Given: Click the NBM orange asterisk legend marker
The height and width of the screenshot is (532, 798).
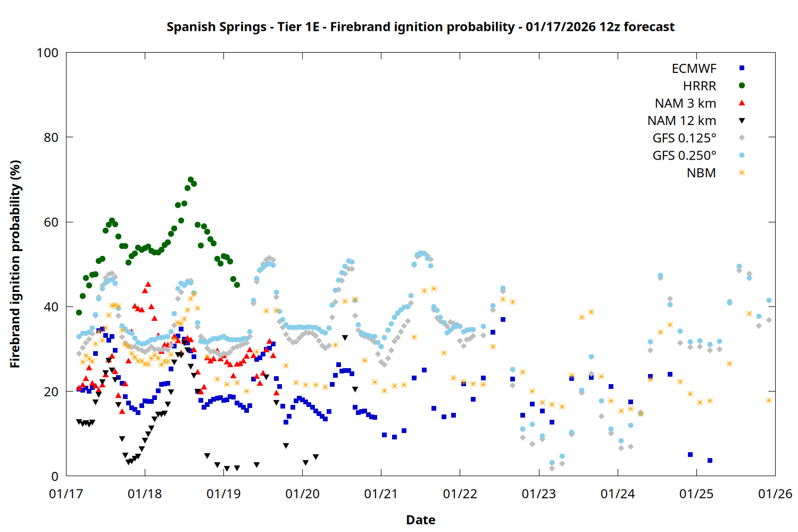Looking at the screenshot, I should coord(742,173).
